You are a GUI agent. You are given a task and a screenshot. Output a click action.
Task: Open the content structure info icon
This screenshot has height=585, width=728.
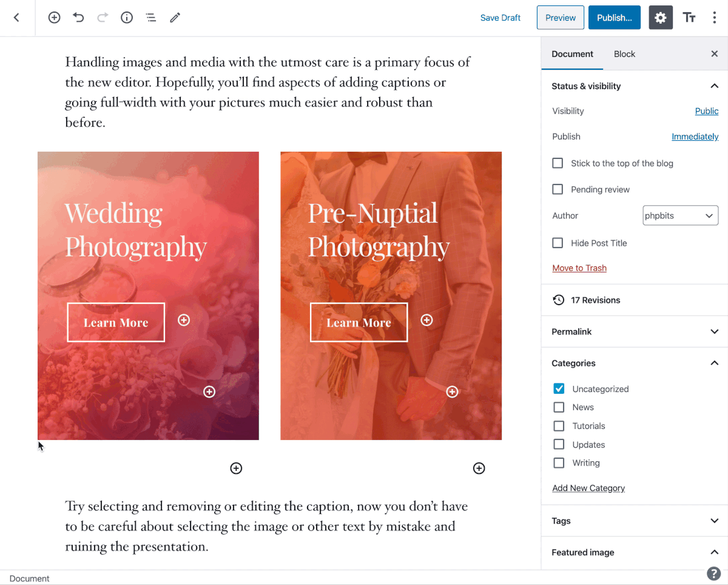pos(127,18)
